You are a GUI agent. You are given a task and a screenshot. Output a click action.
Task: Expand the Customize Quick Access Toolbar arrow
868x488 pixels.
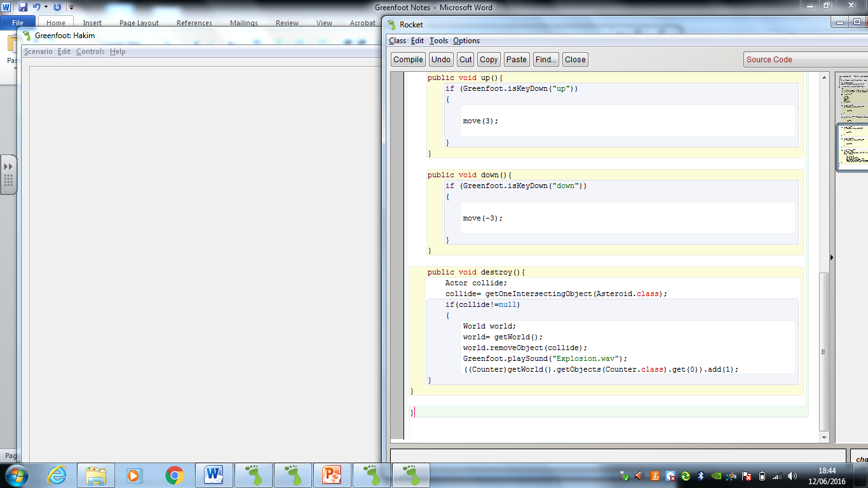71,8
